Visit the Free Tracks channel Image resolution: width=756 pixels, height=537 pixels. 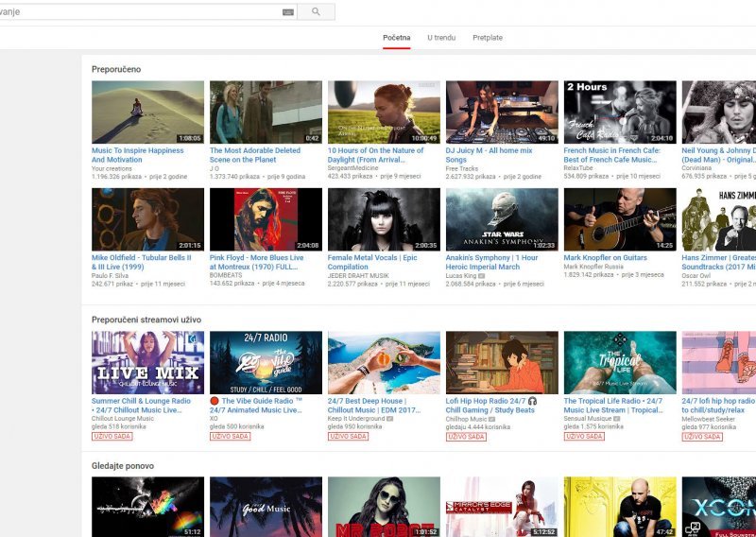(x=462, y=168)
